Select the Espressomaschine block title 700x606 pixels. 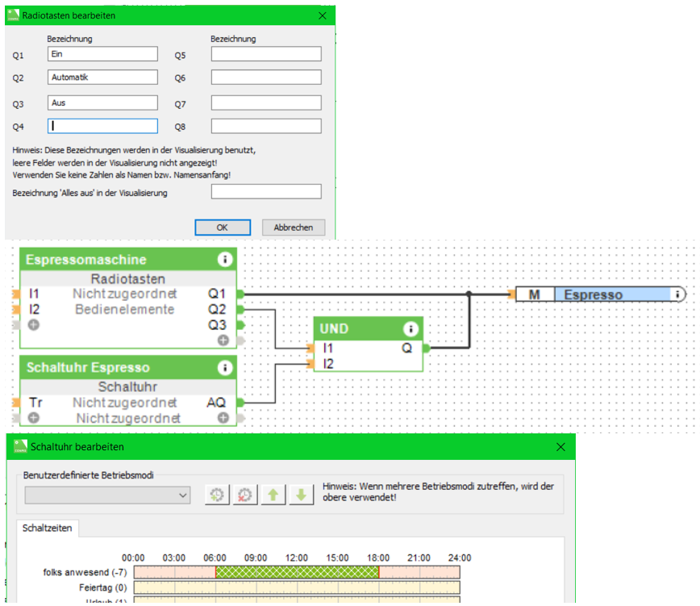click(86, 260)
